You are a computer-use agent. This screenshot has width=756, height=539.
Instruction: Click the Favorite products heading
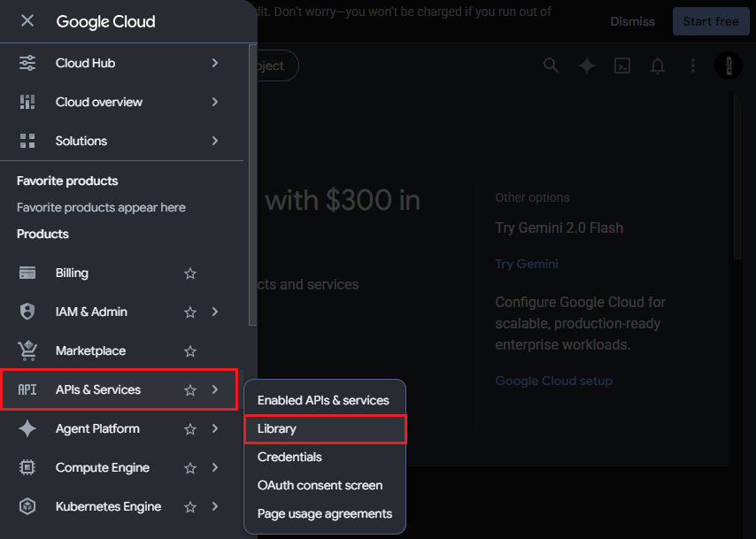click(67, 181)
